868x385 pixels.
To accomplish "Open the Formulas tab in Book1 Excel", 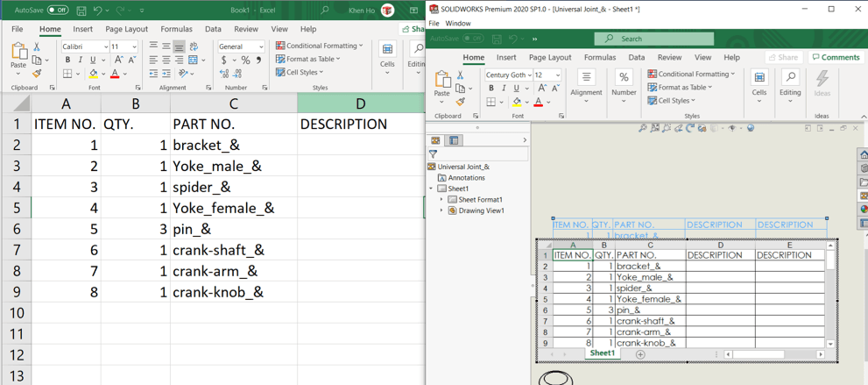I will click(x=177, y=29).
